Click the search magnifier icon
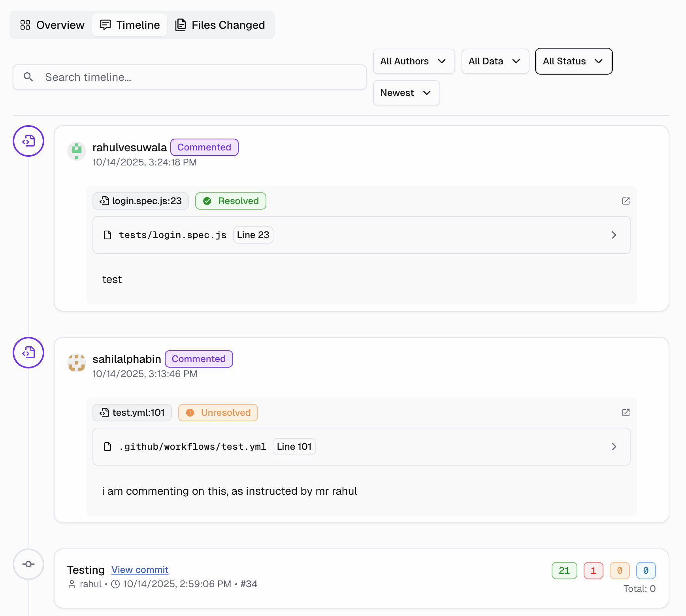This screenshot has height=616, width=686. pos(28,77)
